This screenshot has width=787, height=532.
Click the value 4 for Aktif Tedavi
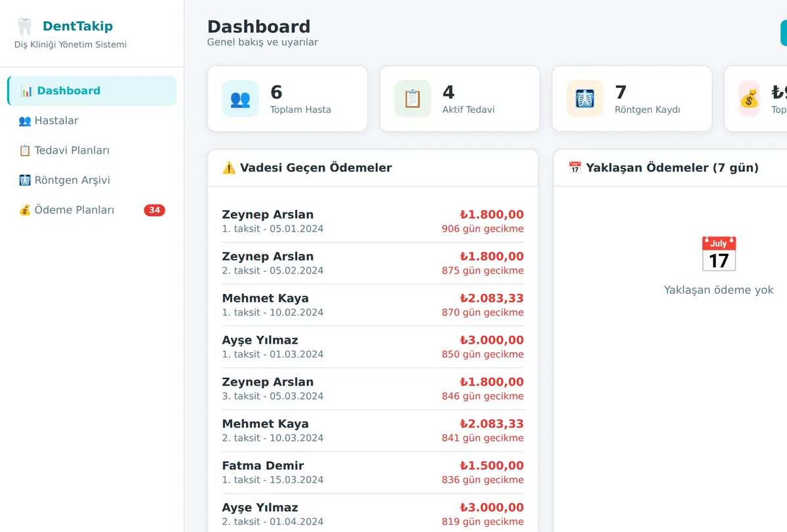449,92
